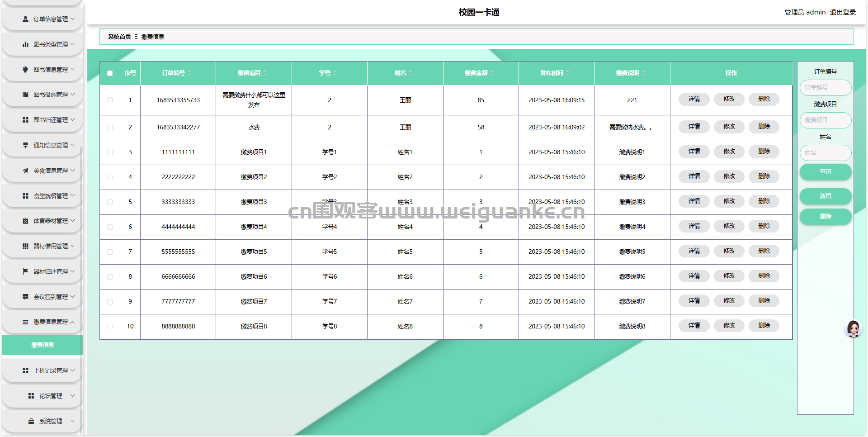Expand the 论坛管理 chevron
The width and height of the screenshot is (868, 437).
click(x=72, y=395)
